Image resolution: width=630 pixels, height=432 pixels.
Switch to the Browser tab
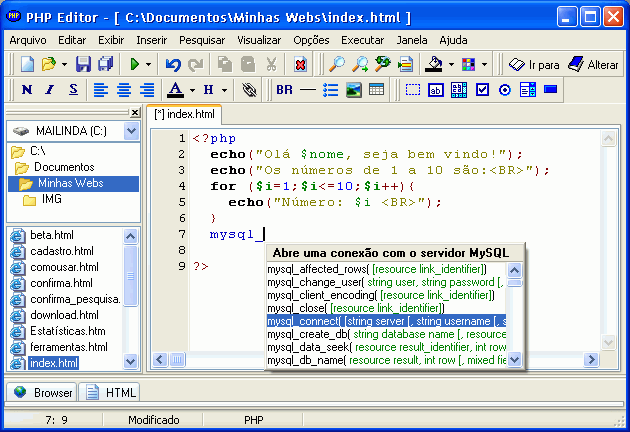tap(42, 392)
